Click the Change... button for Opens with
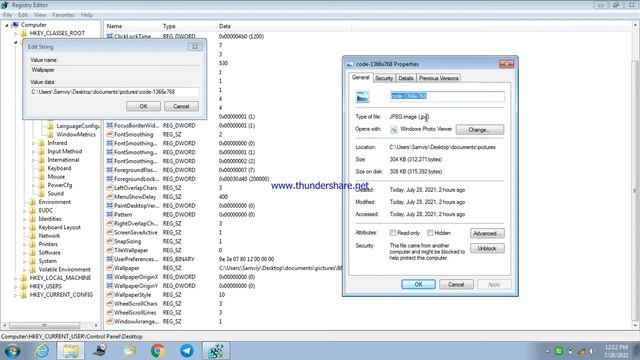This screenshot has width=640, height=360. pos(480,129)
